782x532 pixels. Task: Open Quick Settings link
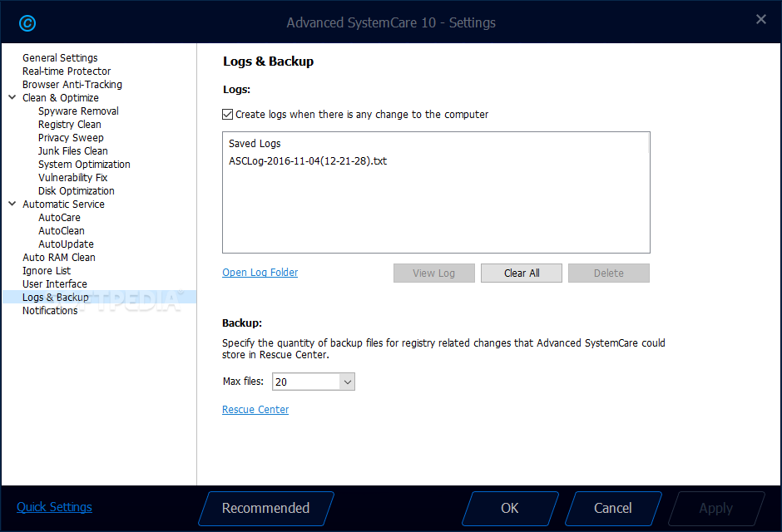pyautogui.click(x=54, y=507)
